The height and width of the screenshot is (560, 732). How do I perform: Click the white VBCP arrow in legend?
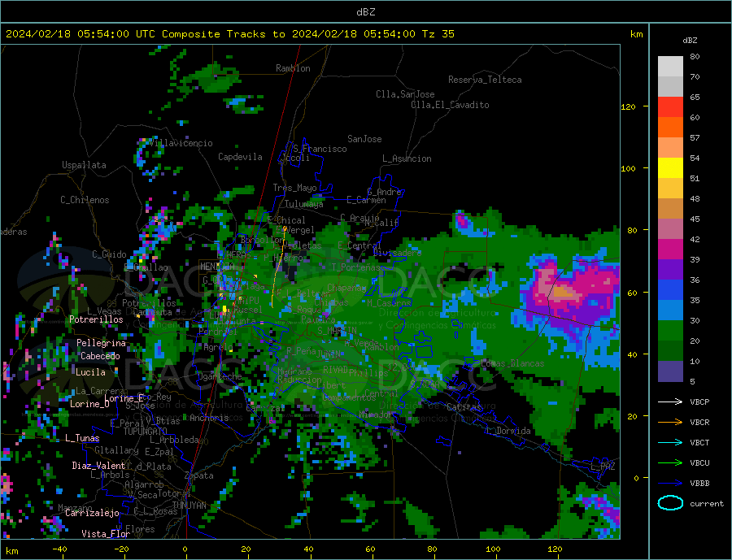(670, 402)
